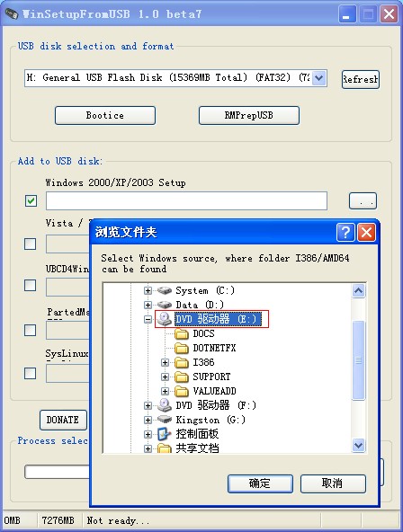This screenshot has height=532, width=403.
Task: Click the Data (D:) drive icon
Action: (x=165, y=305)
